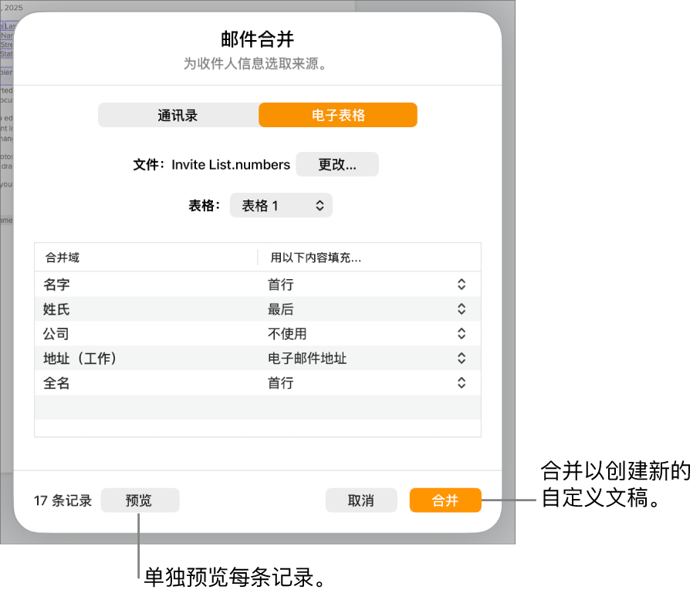Click the orange 合并 button
Image resolution: width=700 pixels, height=593 pixels.
(445, 500)
